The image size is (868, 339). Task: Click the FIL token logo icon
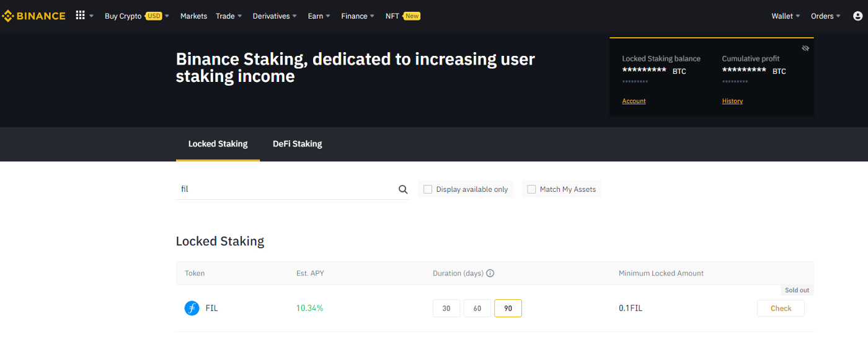[x=192, y=308]
